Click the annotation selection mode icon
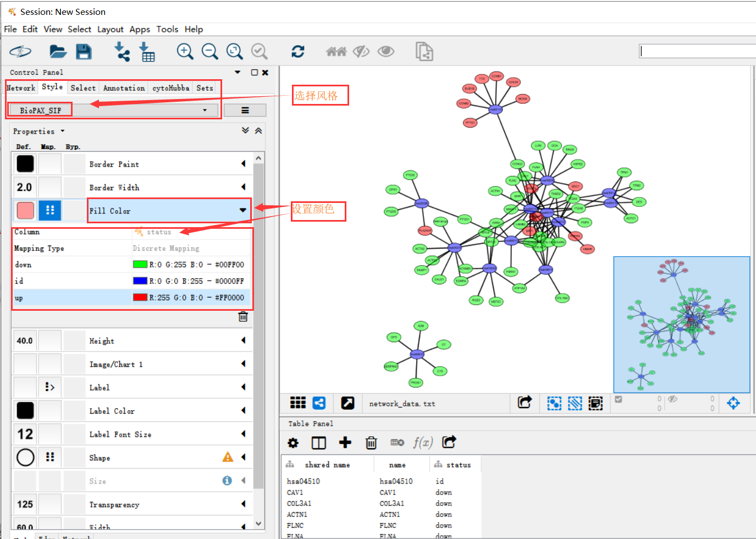This screenshot has height=539, width=756. point(595,403)
